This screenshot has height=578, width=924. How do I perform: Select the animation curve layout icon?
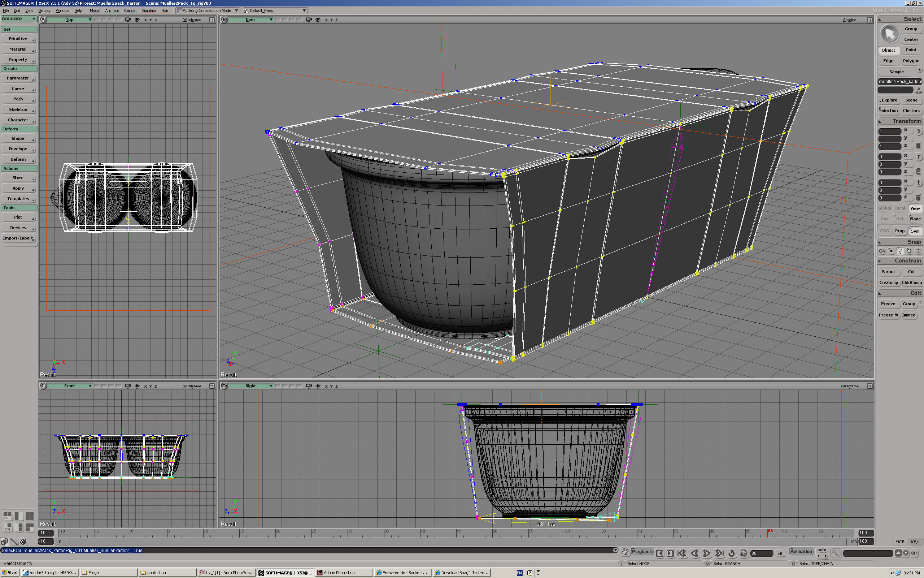tap(7, 516)
